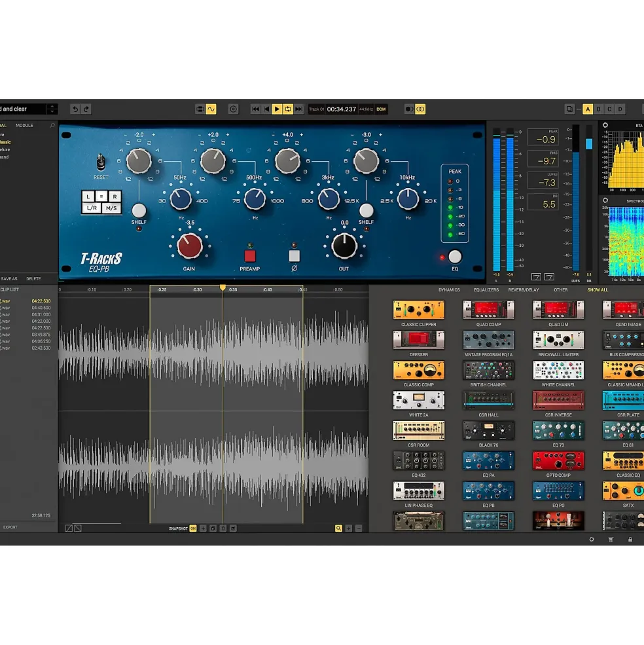Filter modules by EQUALIZERS
This screenshot has width=644, height=645.
(486, 290)
